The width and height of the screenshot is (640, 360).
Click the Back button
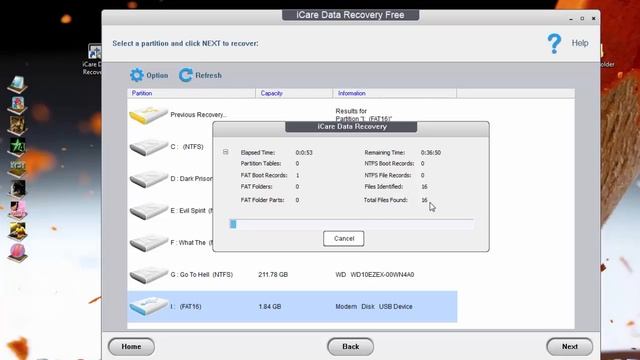coord(351,347)
